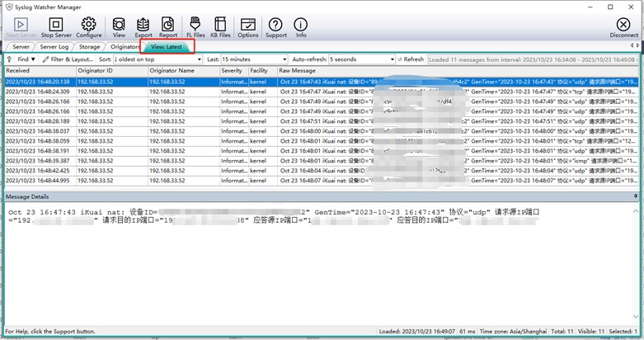This screenshot has width=644, height=340.
Task: Select message received at 16:48:28.189
Action: point(322,121)
